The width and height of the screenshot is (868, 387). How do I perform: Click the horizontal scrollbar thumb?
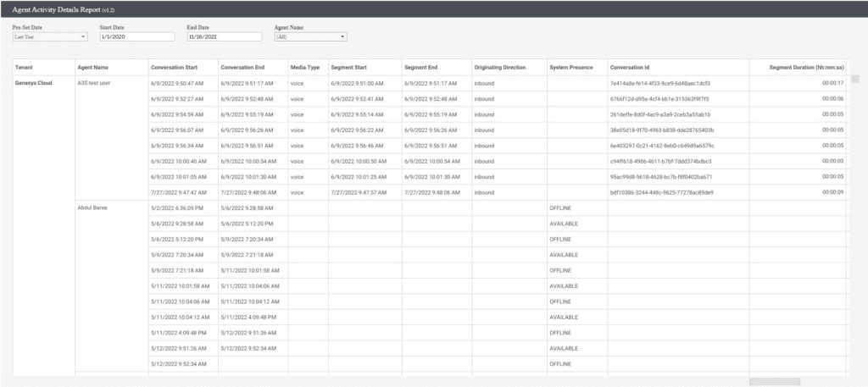click(775, 381)
